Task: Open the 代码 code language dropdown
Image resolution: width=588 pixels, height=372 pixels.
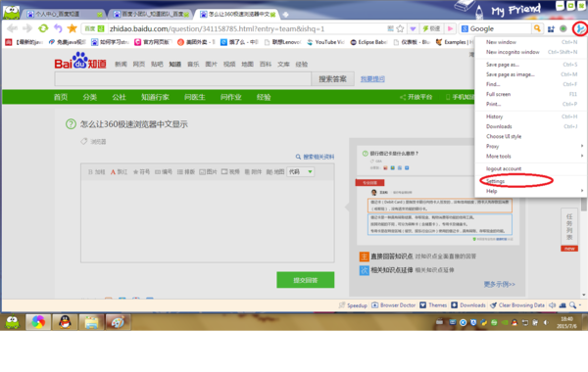Action: pos(300,172)
